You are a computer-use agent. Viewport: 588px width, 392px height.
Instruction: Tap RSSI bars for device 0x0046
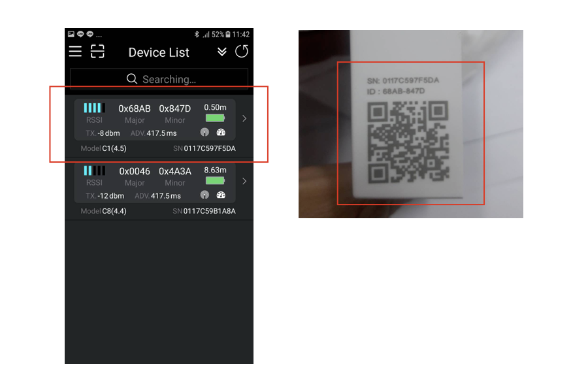[x=95, y=171]
